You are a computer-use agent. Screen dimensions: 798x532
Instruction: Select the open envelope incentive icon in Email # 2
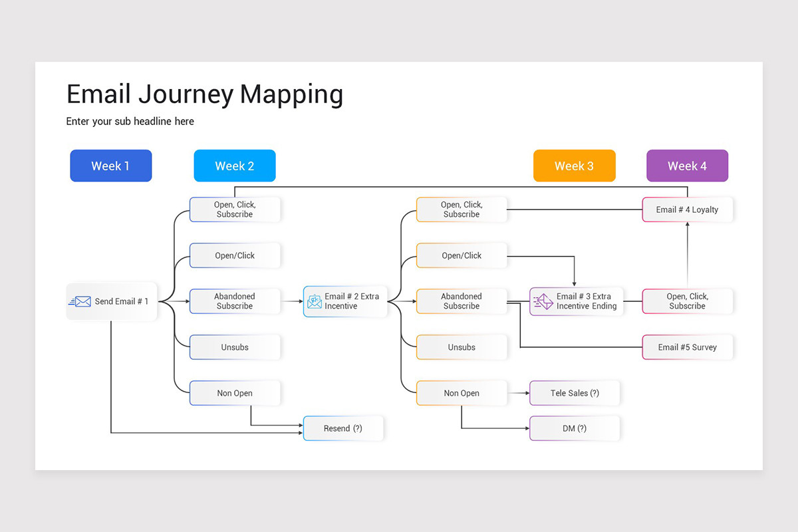(314, 301)
